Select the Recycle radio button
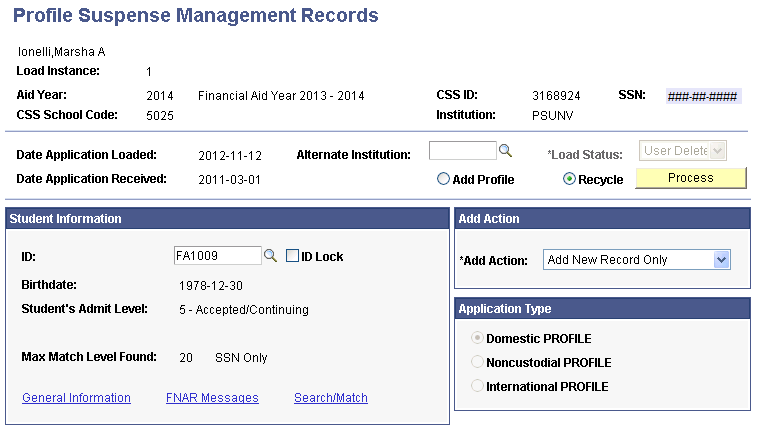This screenshot has height=430, width=758. 569,179
